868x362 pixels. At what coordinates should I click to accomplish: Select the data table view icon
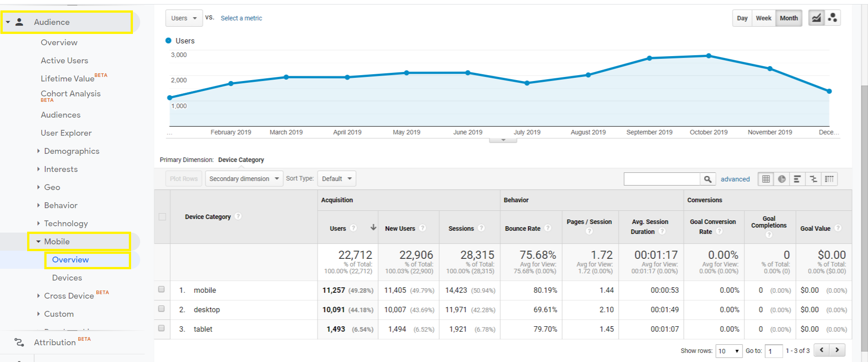[766, 179]
